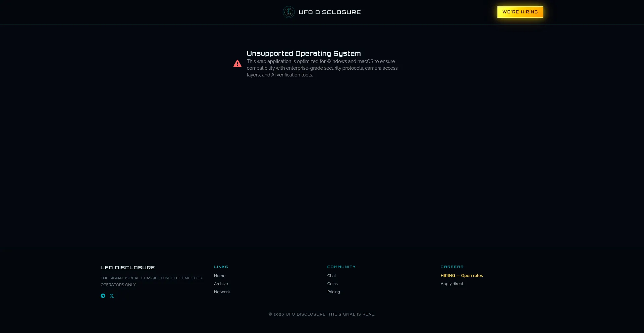Screen dimensions: 644x333
Task: Click the 'optimized for Windows and macOS' message
Action: [x=322, y=68]
